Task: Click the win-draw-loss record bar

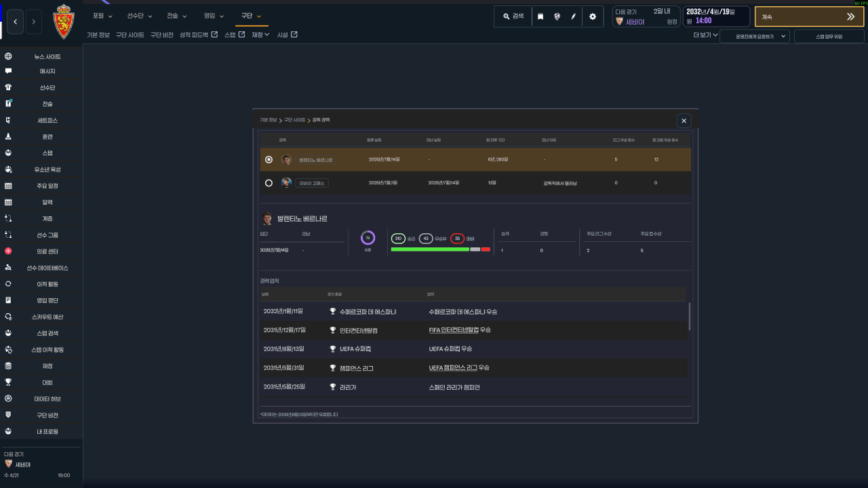Action: point(441,249)
